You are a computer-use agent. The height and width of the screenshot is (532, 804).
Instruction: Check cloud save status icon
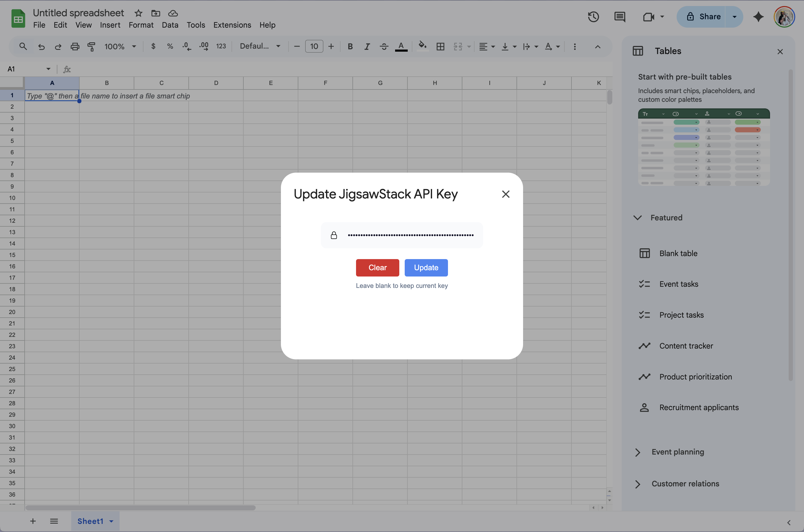point(173,13)
